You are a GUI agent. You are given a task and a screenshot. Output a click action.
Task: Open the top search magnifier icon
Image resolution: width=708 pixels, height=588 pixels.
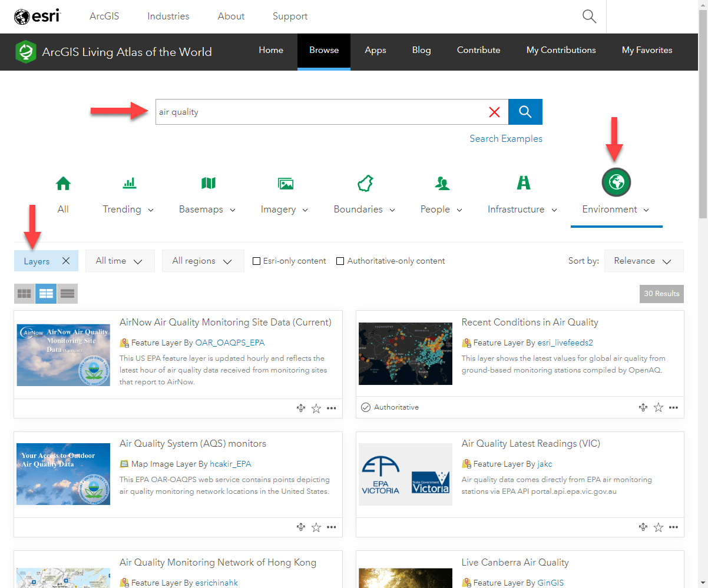pos(589,16)
